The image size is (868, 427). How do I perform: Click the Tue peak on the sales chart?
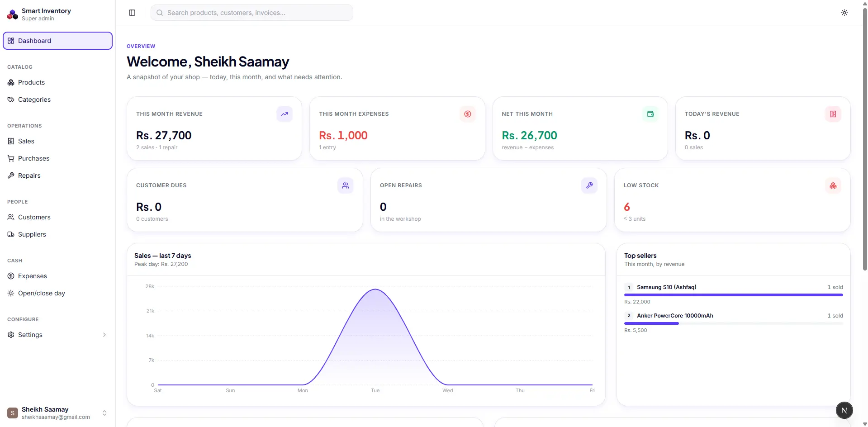(375, 289)
